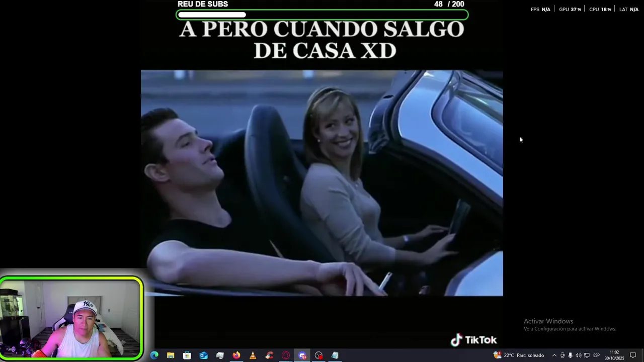
Task: Open Microsoft Edge from the taskbar
Action: pyautogui.click(x=154, y=355)
